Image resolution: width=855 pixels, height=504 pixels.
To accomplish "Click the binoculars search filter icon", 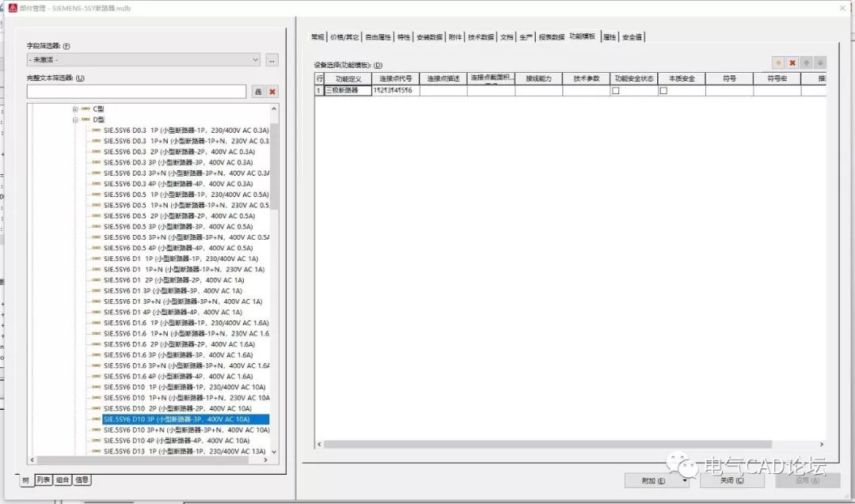I will click(258, 92).
